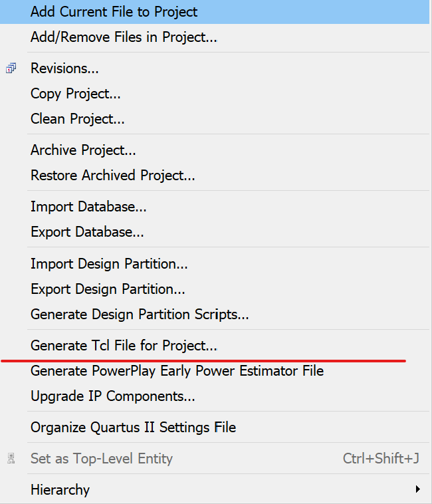Generate PowerPlay Early Power Estimator File

(177, 371)
